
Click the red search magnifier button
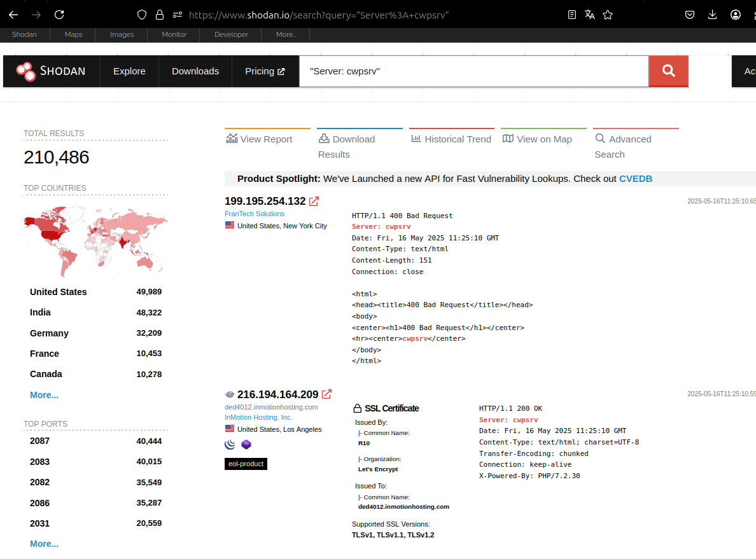(x=668, y=71)
